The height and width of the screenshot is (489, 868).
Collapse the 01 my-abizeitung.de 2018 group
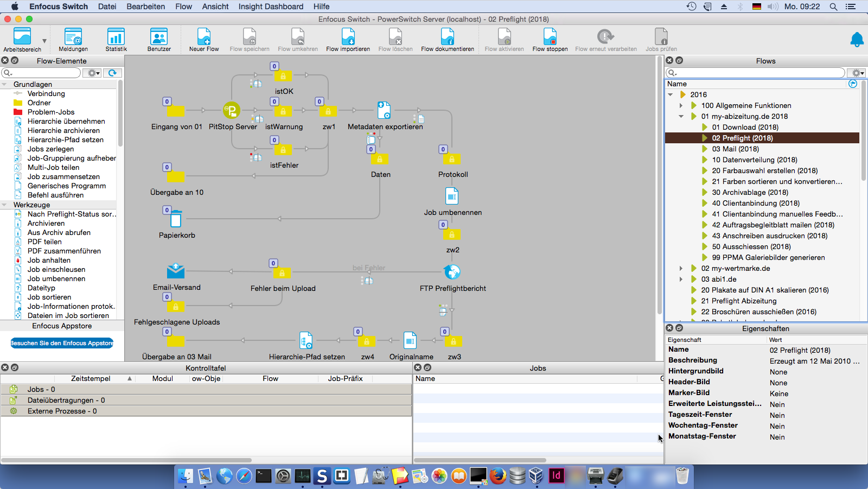tap(681, 116)
